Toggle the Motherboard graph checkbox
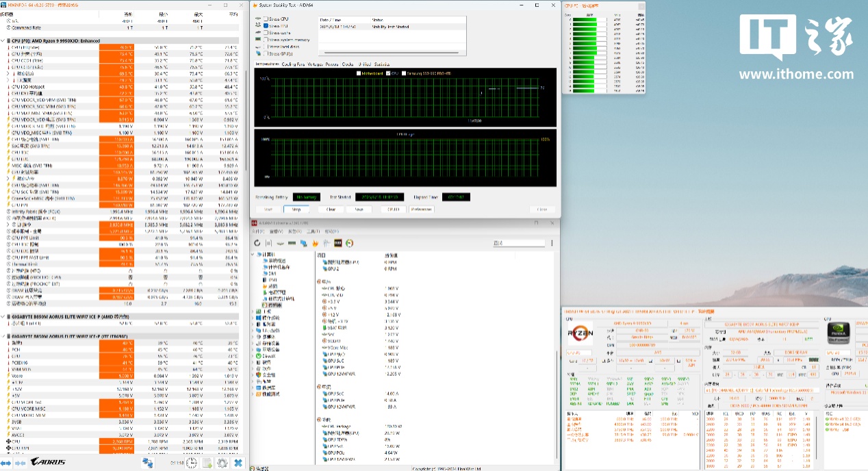Screen dimensions: 868x471 click(x=359, y=73)
